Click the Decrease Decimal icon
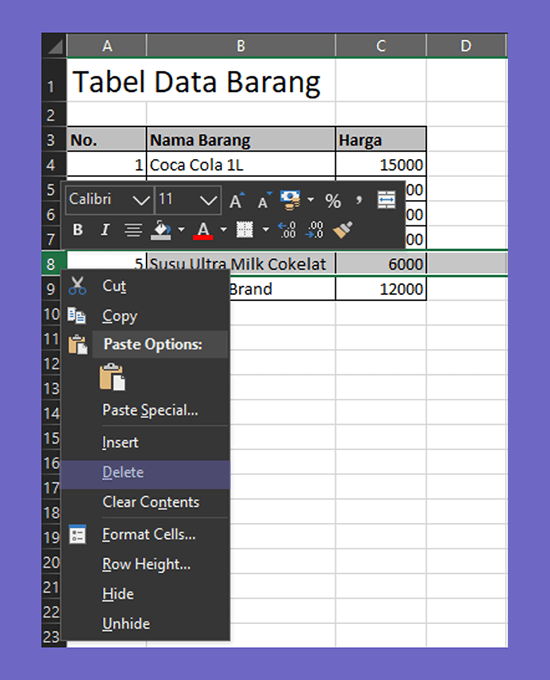The image size is (550, 680). point(314,230)
